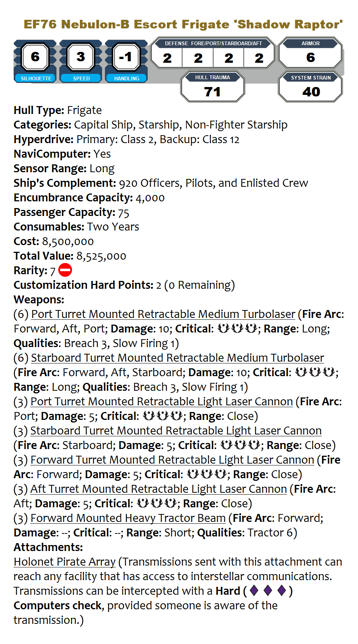Viewport: 358px width, 644px height.
Task: Click the System Strain value box
Action: tap(310, 87)
